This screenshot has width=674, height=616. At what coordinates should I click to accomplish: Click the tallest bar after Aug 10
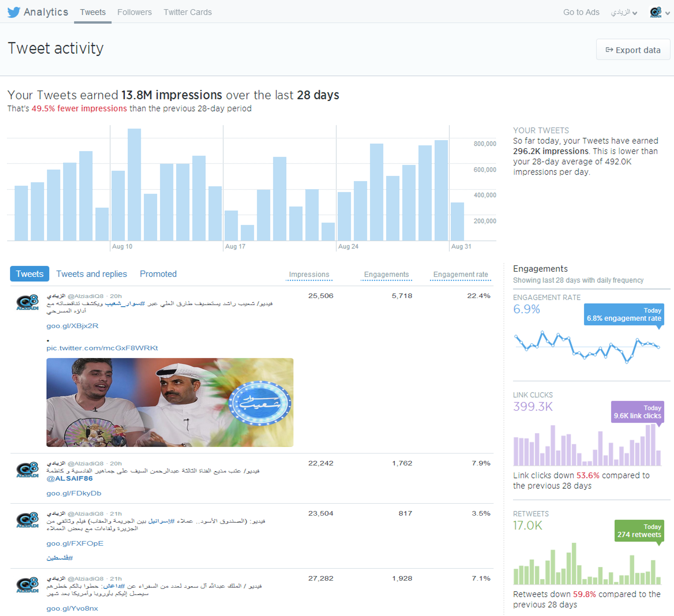[134, 185]
